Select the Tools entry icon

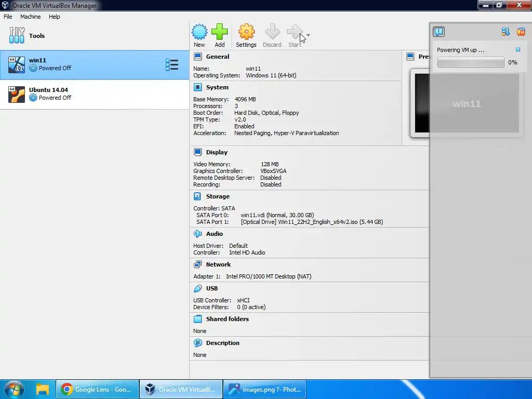(17, 35)
